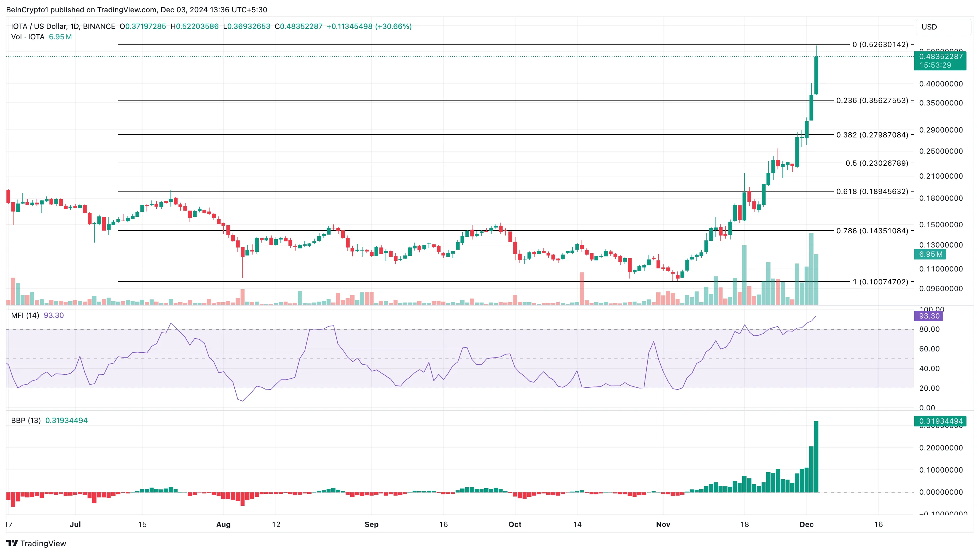Click the purple MFI value badge 93.30
The image size is (980, 554).
(x=929, y=316)
